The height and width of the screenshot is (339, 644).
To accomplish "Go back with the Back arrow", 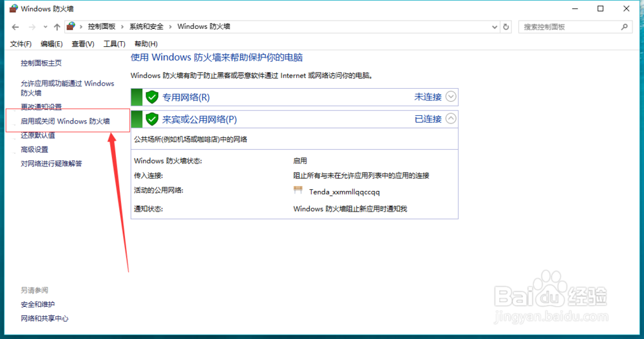I will tap(15, 27).
